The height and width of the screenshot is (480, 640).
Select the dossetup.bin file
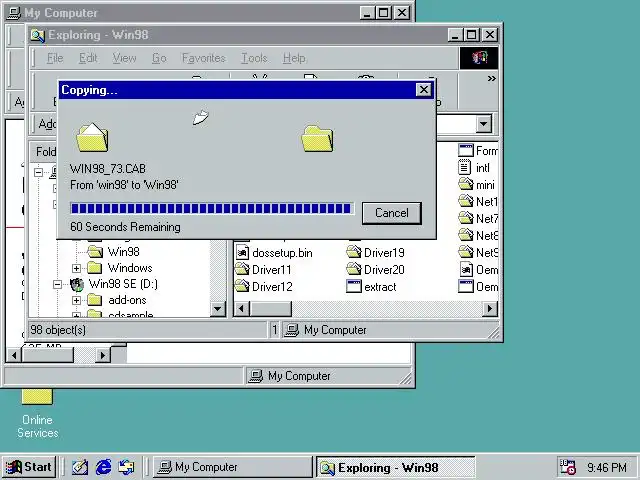pyautogui.click(x=274, y=253)
